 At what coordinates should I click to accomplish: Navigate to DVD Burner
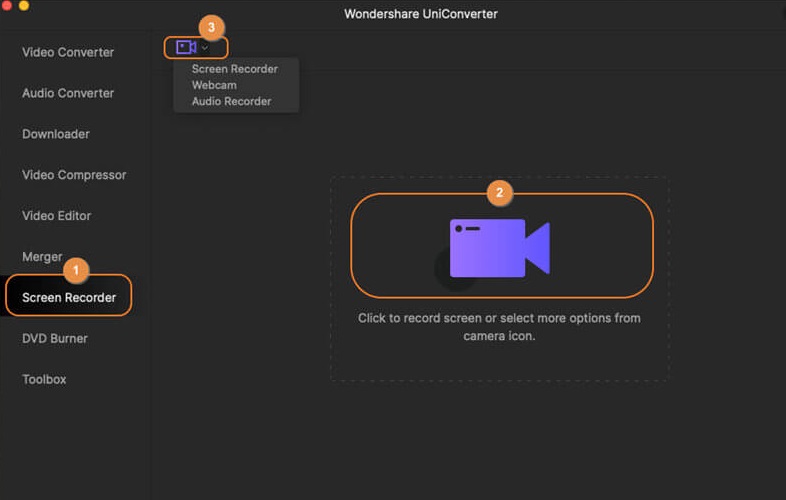click(x=55, y=338)
